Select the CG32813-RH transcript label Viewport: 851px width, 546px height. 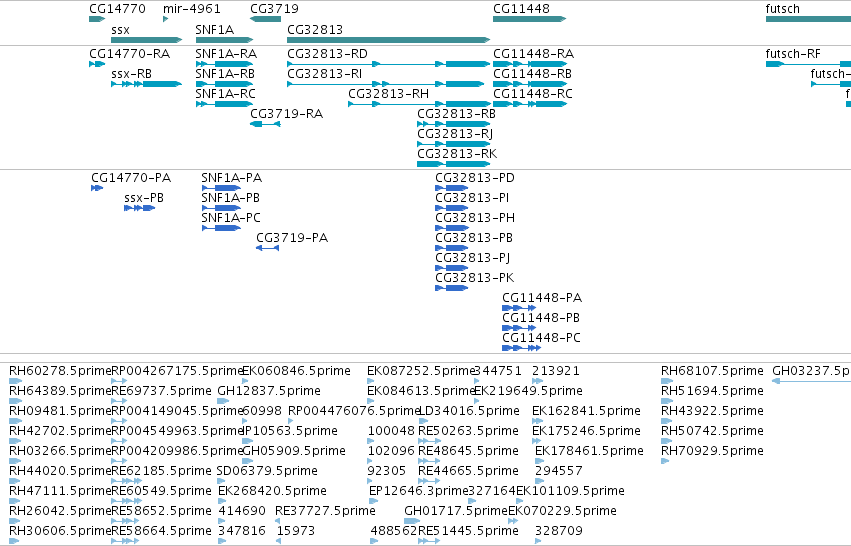click(x=389, y=94)
